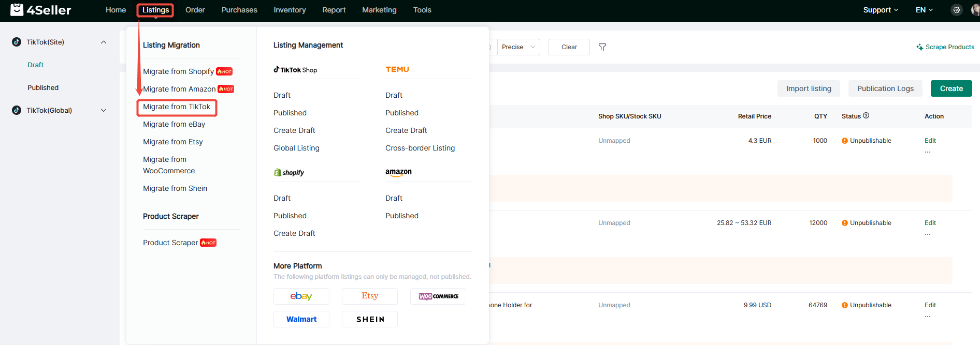Open Shopify Published listings
This screenshot has width=980, height=345.
pos(290,216)
